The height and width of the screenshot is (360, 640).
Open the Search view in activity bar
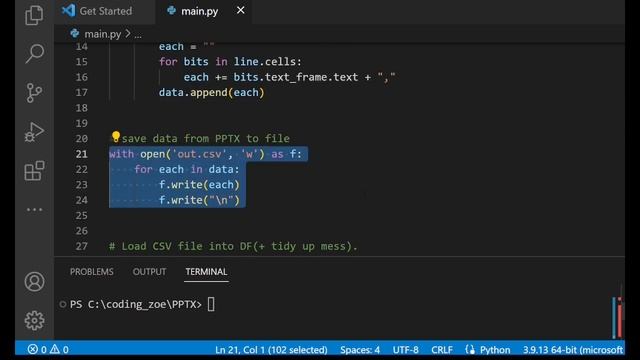coord(34,53)
